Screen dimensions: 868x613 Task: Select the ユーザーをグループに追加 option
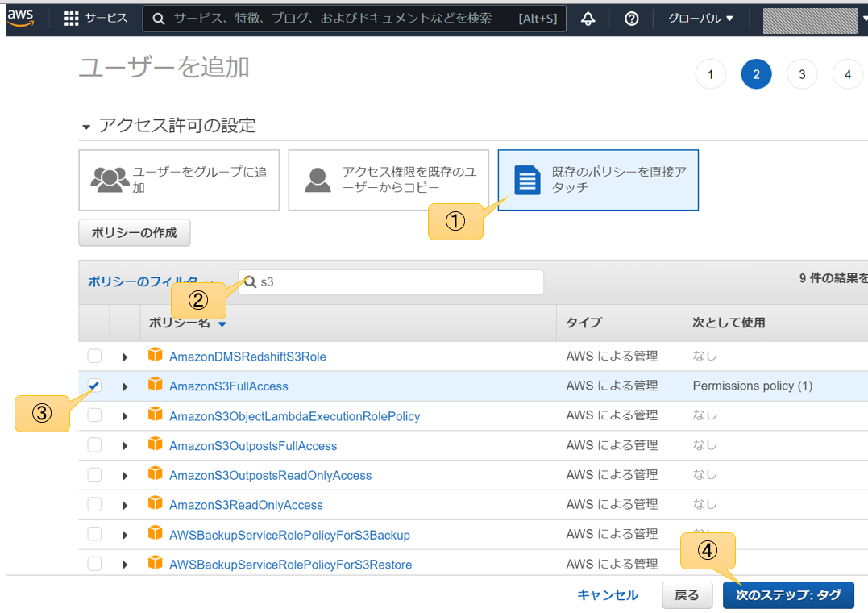coord(179,180)
